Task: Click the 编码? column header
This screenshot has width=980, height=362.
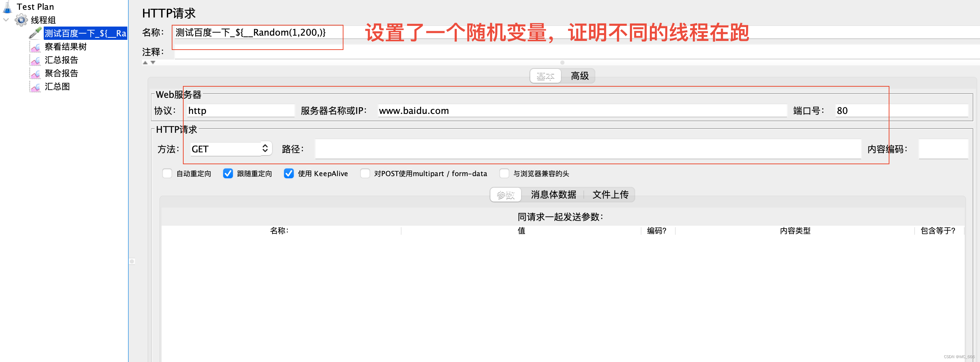Action: click(x=658, y=231)
